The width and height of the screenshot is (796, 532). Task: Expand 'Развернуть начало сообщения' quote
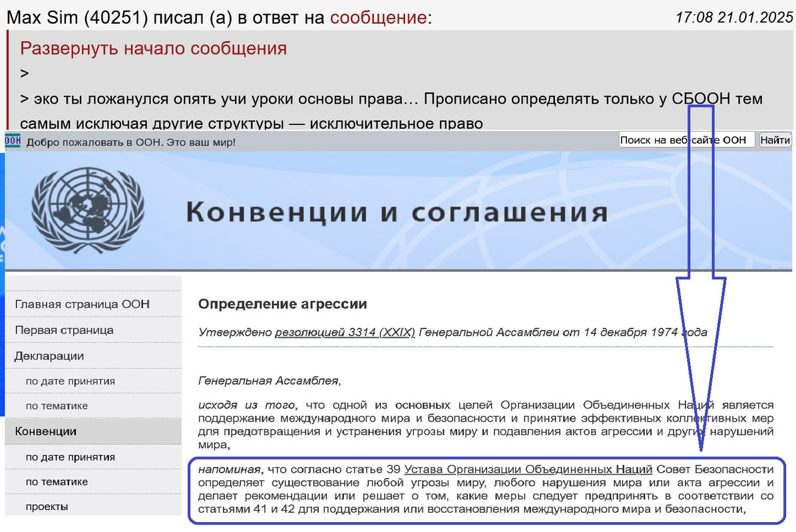[x=153, y=49]
